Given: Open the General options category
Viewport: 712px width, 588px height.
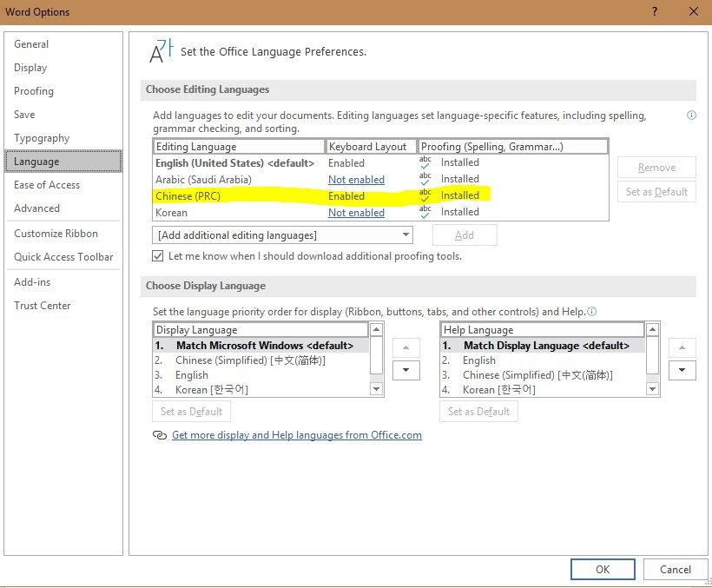Looking at the screenshot, I should pos(63,44).
